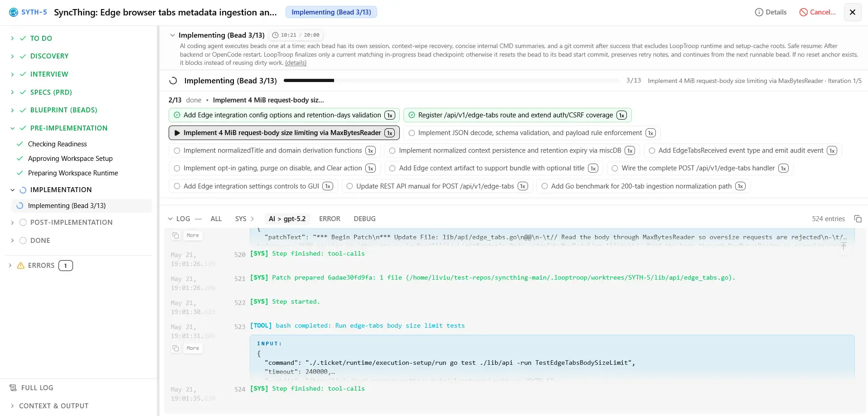868x416 pixels.
Task: Click the errors count badge 1
Action: pyautogui.click(x=66, y=266)
